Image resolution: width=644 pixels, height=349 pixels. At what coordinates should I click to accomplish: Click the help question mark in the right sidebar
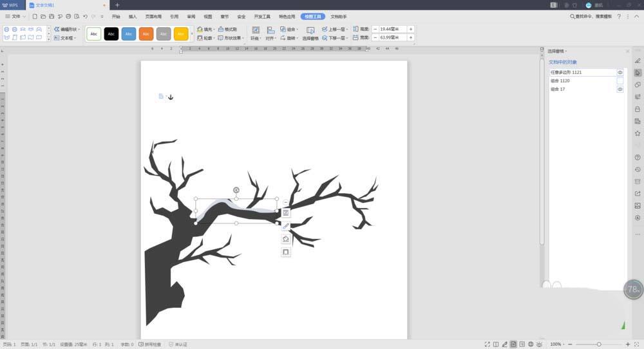[x=638, y=157]
